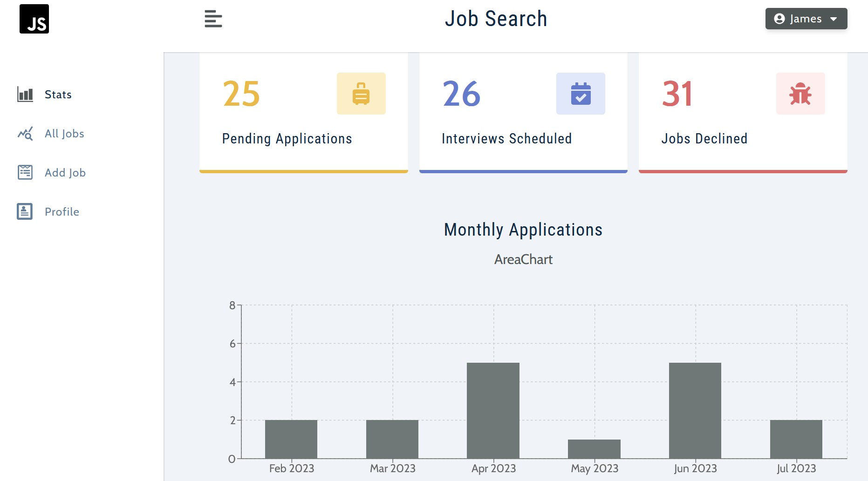Click the Add Job form icon
Screen dimensions: 868x481
pos(25,173)
